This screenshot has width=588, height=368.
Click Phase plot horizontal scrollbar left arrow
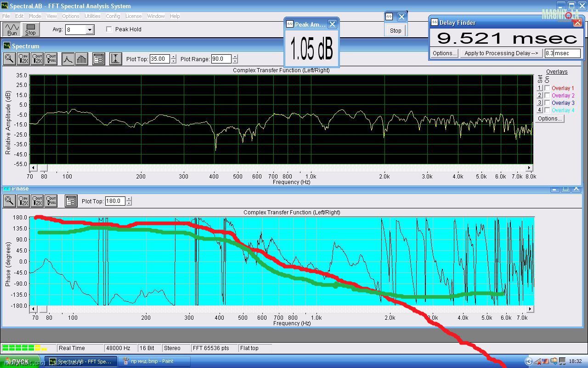pyautogui.click(x=33, y=309)
